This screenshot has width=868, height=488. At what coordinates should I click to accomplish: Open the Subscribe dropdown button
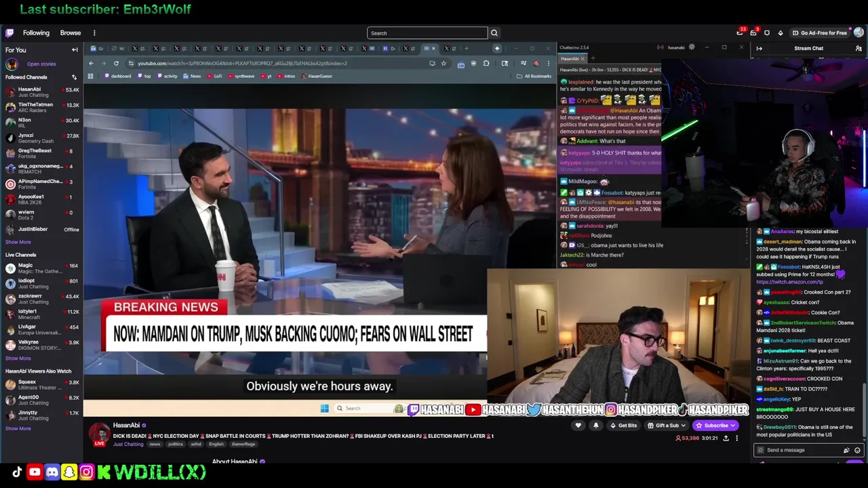point(715,426)
